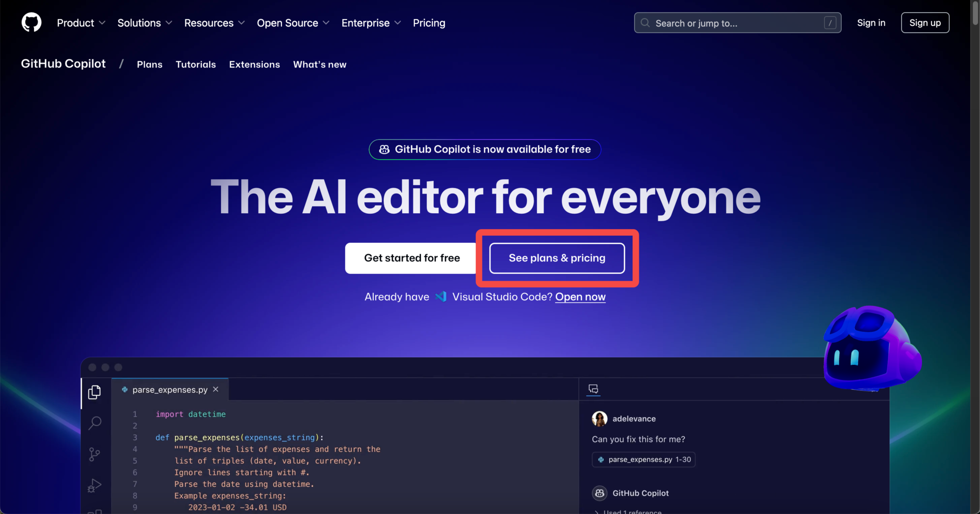Click the GitHub logo in the header

(31, 22)
